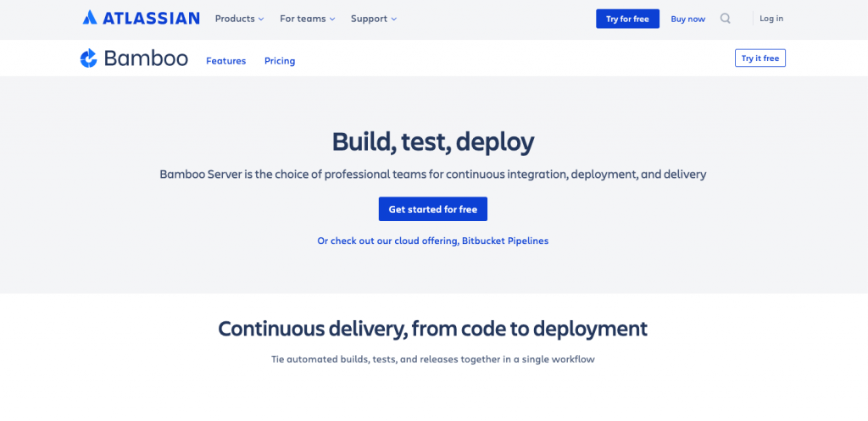Click the Try for free button
868x421 pixels.
(x=627, y=19)
